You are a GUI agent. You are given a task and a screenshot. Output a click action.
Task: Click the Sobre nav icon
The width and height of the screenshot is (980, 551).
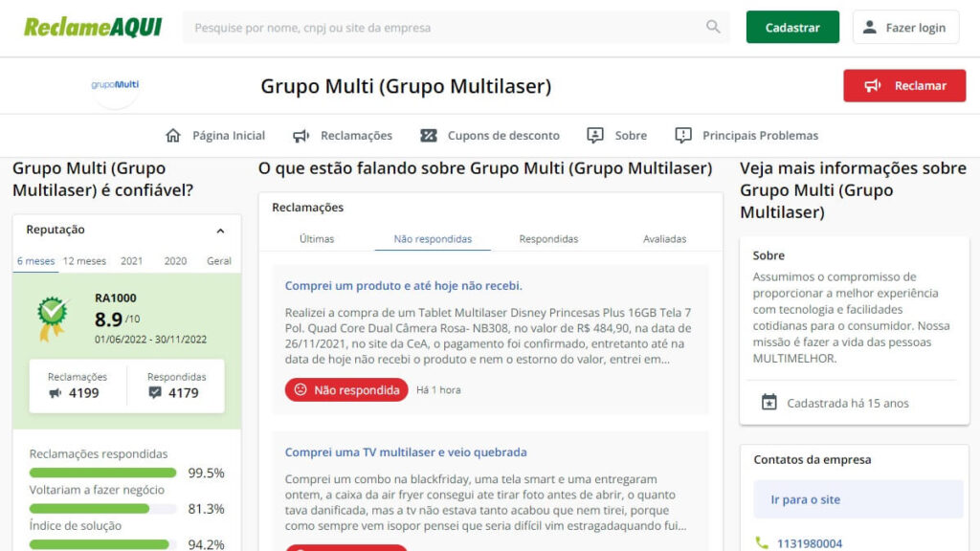point(595,136)
